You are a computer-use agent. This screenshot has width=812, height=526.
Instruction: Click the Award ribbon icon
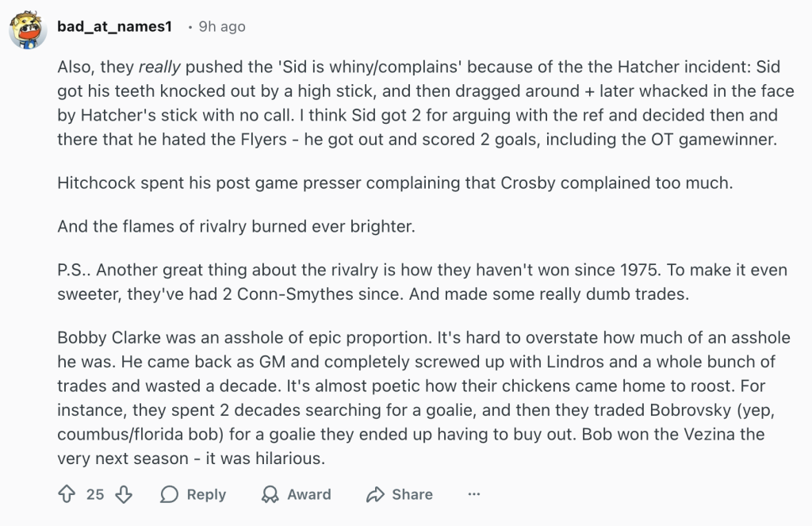click(x=270, y=494)
